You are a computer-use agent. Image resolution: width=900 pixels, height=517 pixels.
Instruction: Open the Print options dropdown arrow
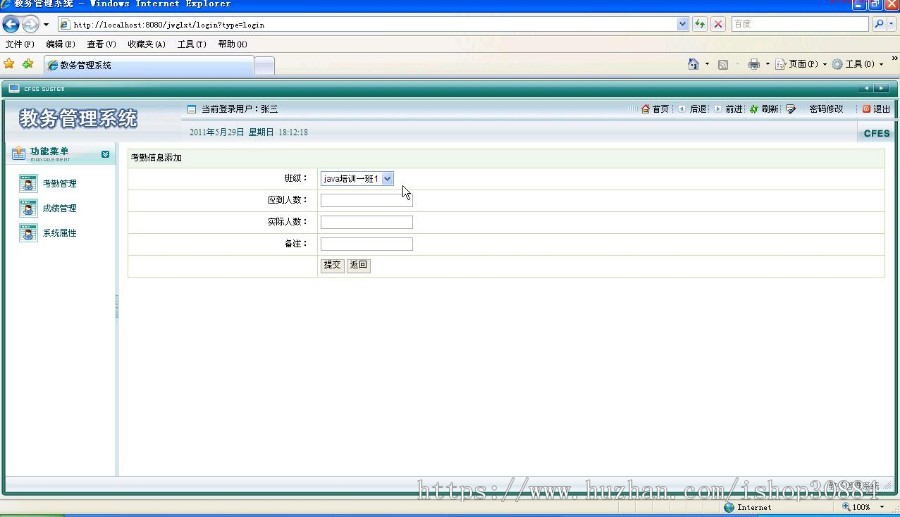[x=767, y=64]
